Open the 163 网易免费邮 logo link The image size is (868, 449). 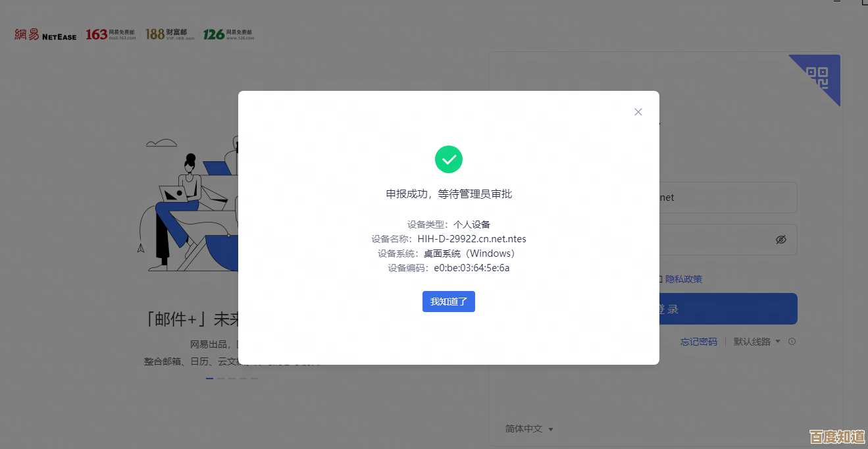111,34
